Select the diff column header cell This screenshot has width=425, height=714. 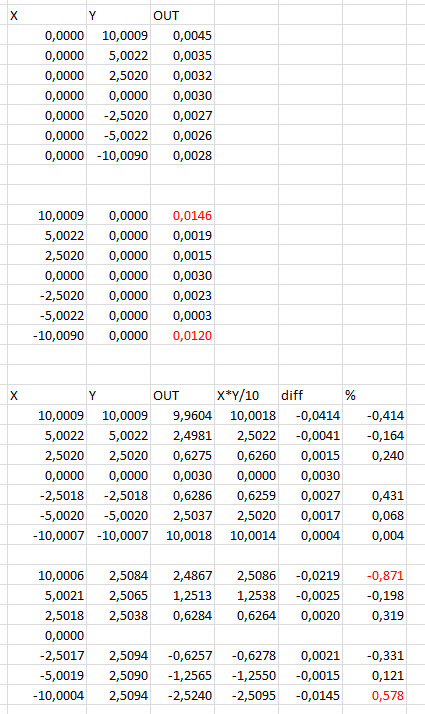click(310, 395)
